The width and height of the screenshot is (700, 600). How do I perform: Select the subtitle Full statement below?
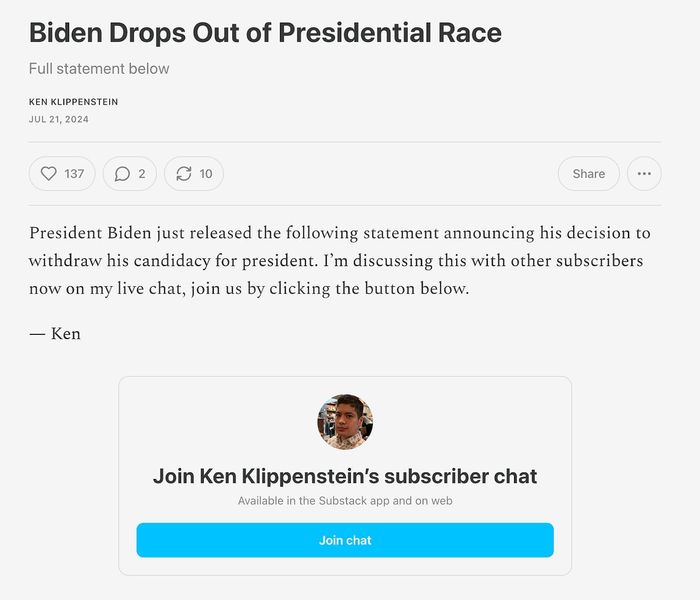99,68
